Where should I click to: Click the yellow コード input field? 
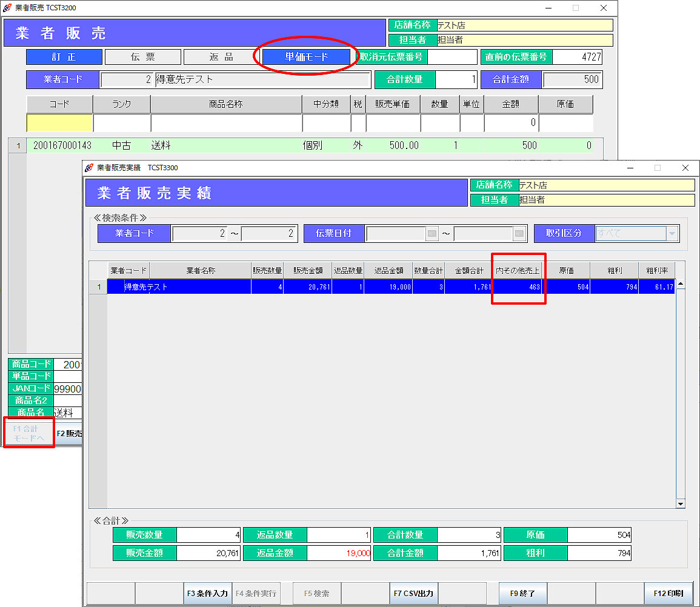59,123
